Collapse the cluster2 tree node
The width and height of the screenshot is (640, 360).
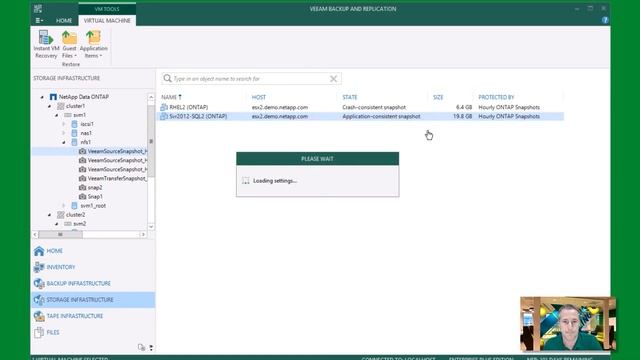pyautogui.click(x=49, y=215)
